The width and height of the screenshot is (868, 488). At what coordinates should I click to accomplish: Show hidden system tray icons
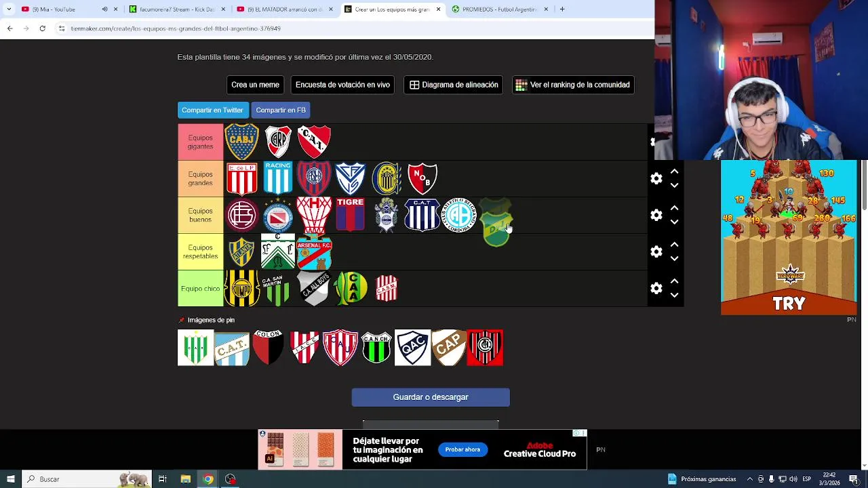750,479
